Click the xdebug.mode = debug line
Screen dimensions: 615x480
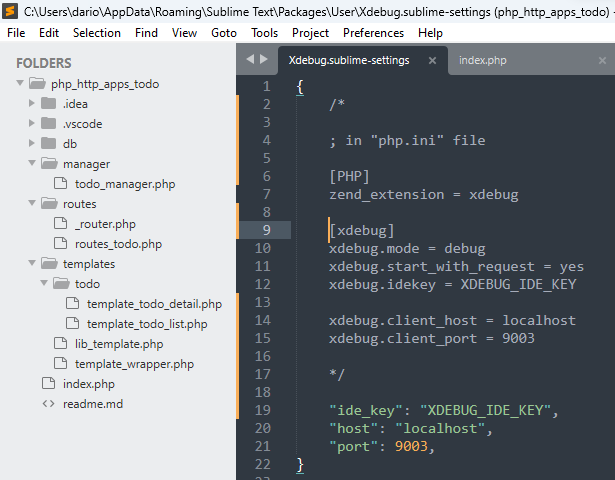coord(407,249)
